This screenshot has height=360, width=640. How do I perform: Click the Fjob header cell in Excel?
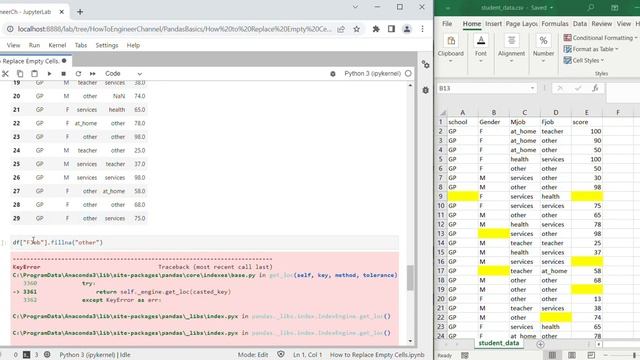556,122
